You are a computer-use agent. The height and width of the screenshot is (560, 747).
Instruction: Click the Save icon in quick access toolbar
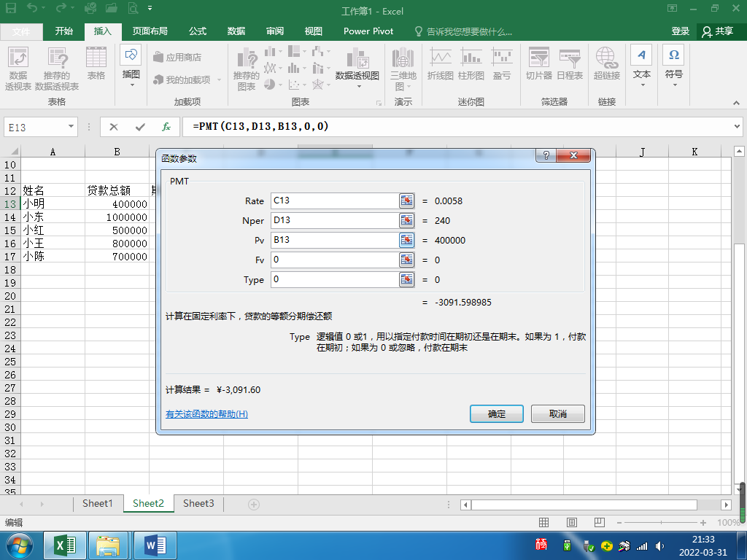pos(10,8)
